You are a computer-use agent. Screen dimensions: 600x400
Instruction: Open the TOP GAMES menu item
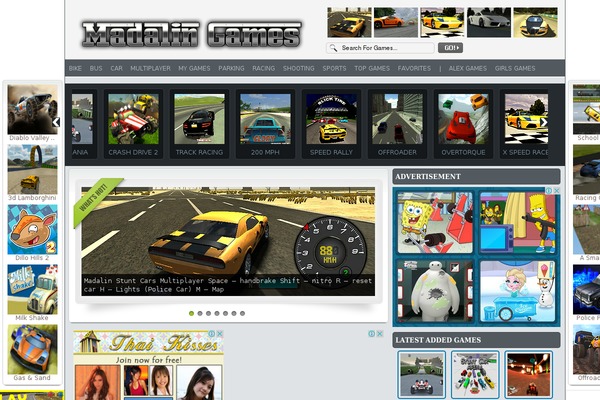(372, 69)
